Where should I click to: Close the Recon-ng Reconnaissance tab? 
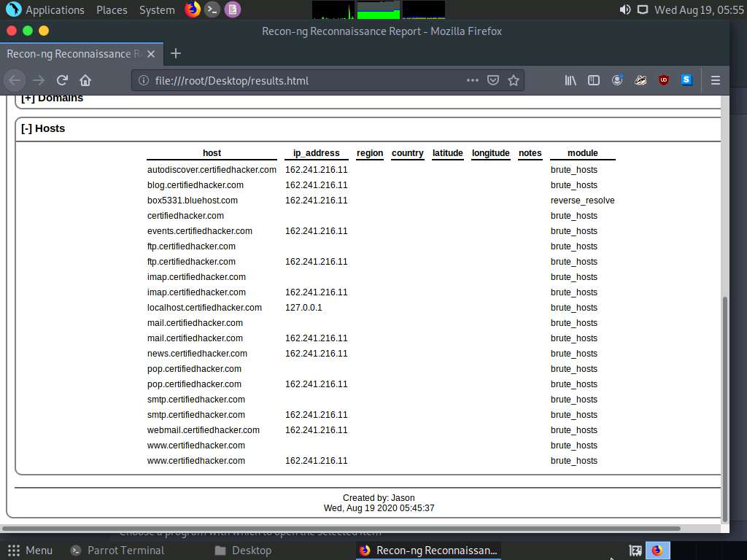pyautogui.click(x=151, y=54)
